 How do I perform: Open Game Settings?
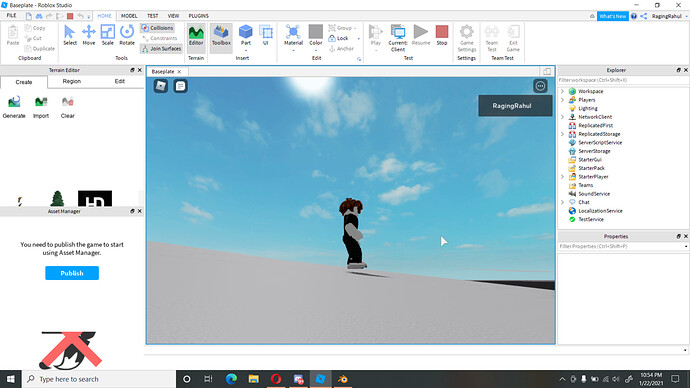pyautogui.click(x=466, y=38)
